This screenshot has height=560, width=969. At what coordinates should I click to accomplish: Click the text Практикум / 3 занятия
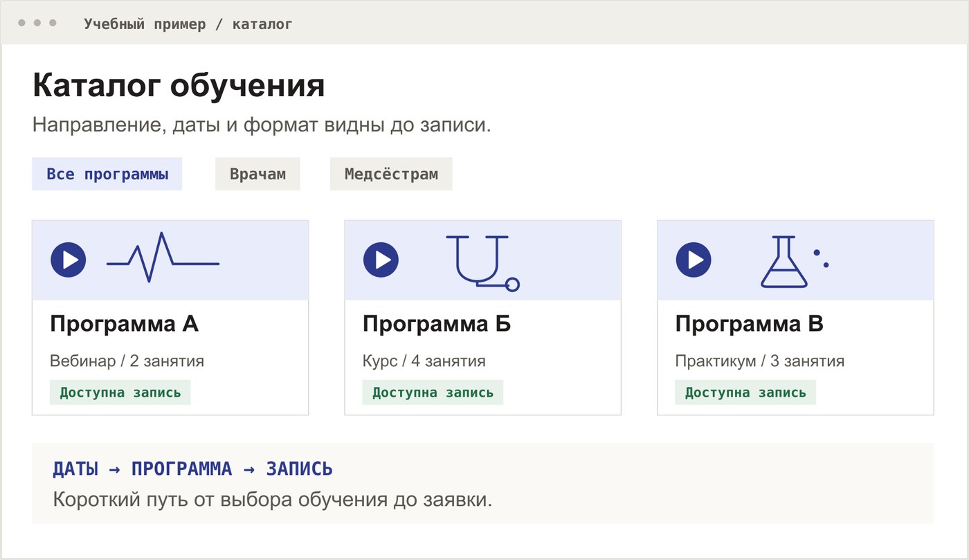coord(760,361)
